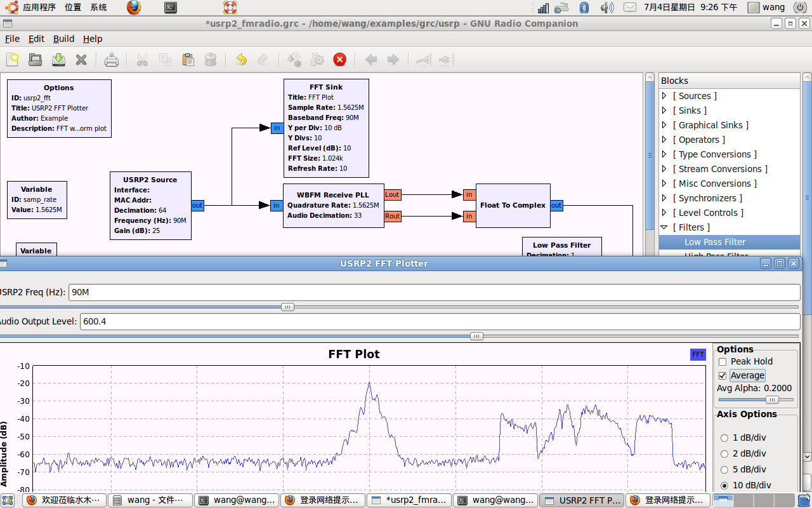Adjust the USRP2 Freq slider handle
Image resolution: width=812 pixels, height=508 pixels.
[x=287, y=307]
